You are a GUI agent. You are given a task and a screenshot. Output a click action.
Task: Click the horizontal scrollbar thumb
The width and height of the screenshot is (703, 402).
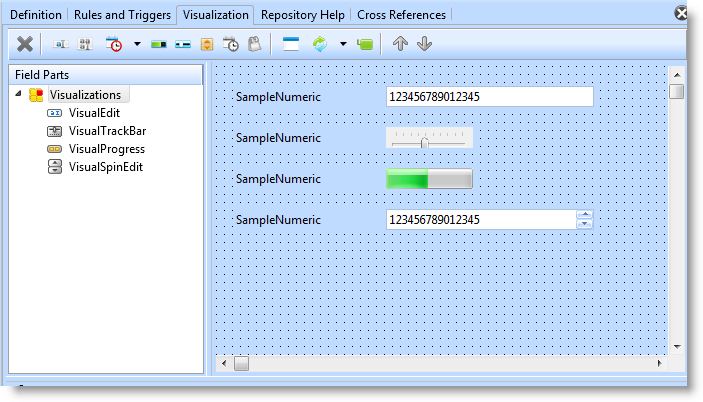coord(241,363)
